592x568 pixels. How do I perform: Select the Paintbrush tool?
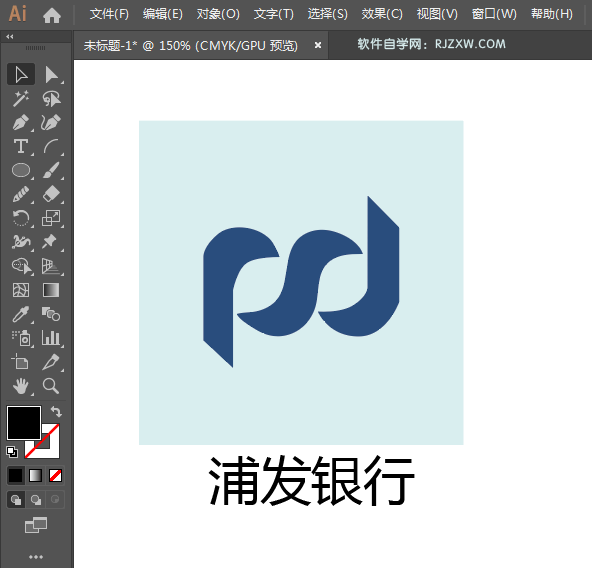coord(51,170)
